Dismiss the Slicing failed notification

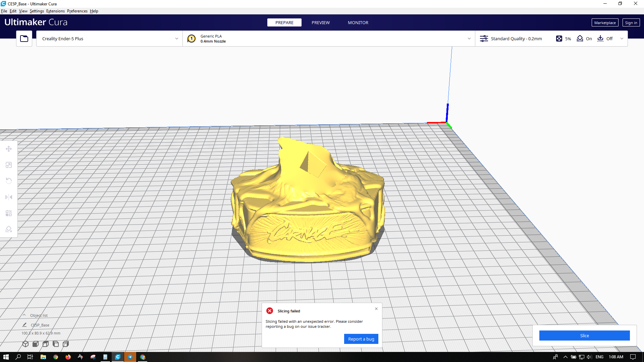[376, 309]
